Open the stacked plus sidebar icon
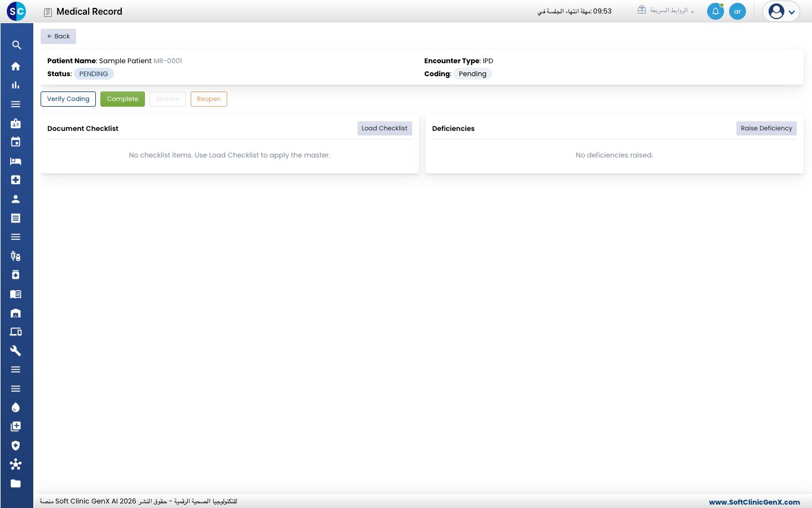The image size is (812, 508). tap(16, 427)
